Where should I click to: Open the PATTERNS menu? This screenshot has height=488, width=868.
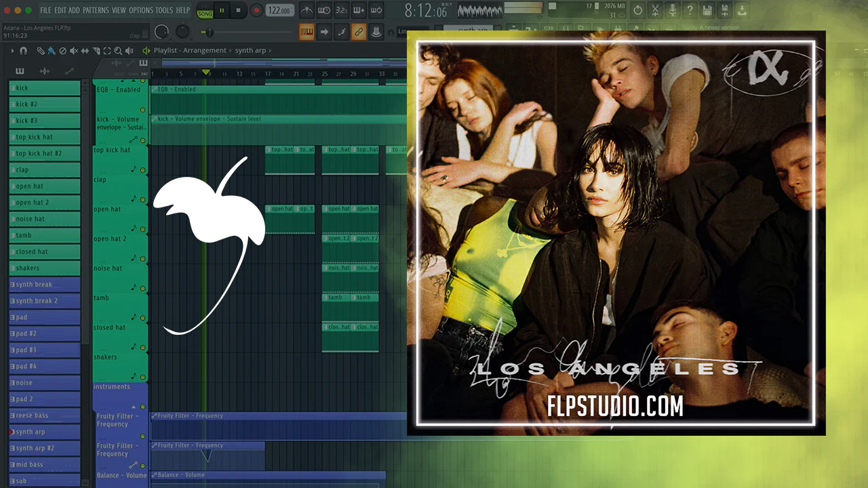(96, 10)
